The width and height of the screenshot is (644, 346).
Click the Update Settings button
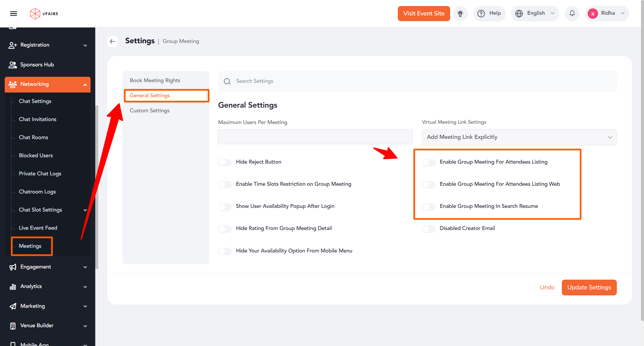(x=589, y=287)
